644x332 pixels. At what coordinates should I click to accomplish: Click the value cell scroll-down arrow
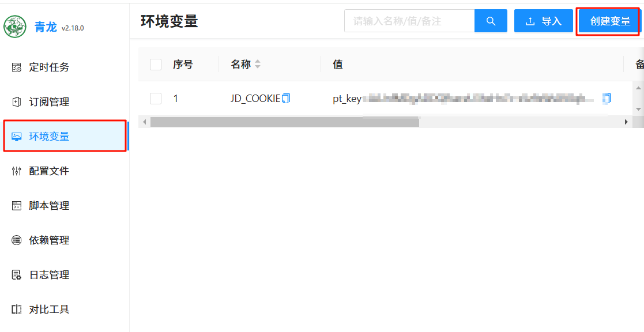coord(638,109)
